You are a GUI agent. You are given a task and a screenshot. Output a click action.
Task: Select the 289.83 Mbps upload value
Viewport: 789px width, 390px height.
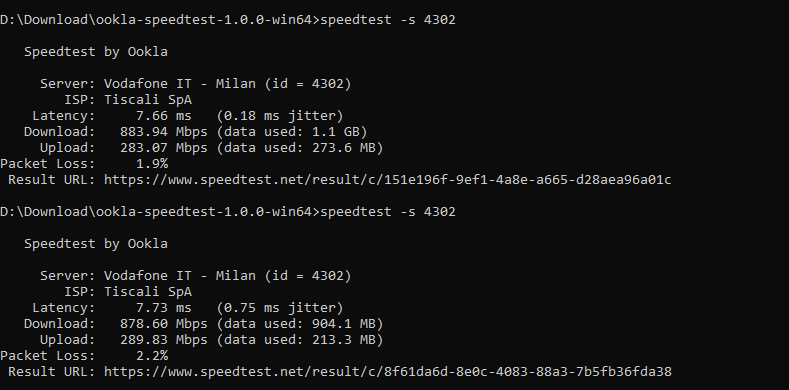pyautogui.click(x=164, y=340)
